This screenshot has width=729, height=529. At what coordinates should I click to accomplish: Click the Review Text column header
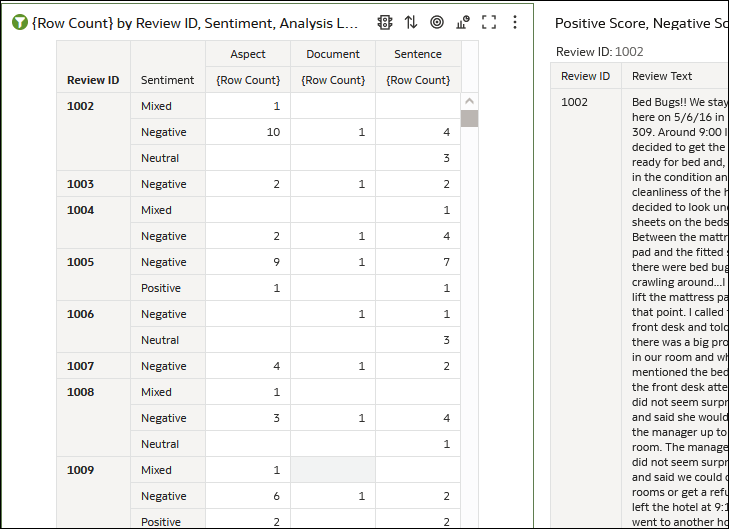(662, 76)
